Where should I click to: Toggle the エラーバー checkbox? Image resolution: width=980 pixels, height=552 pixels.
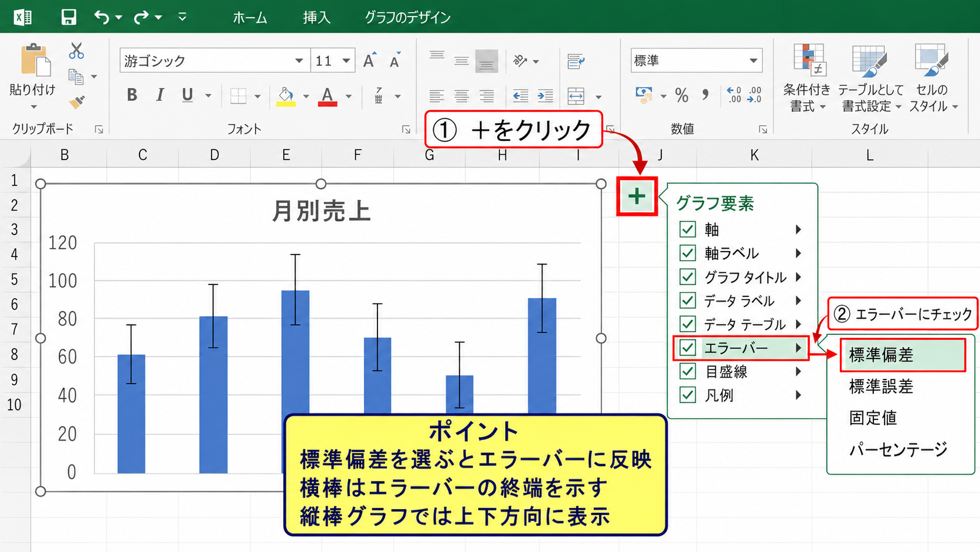coord(688,348)
